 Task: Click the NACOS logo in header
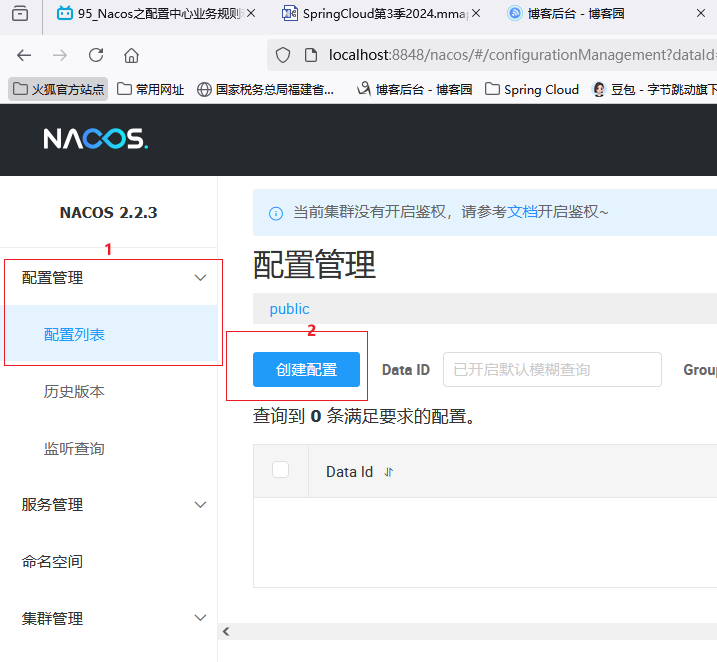pyautogui.click(x=95, y=139)
